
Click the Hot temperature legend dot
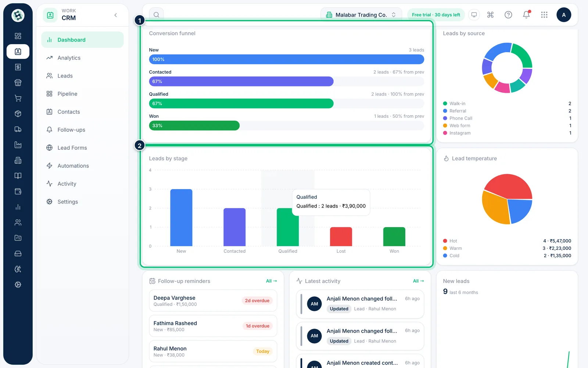coord(445,241)
